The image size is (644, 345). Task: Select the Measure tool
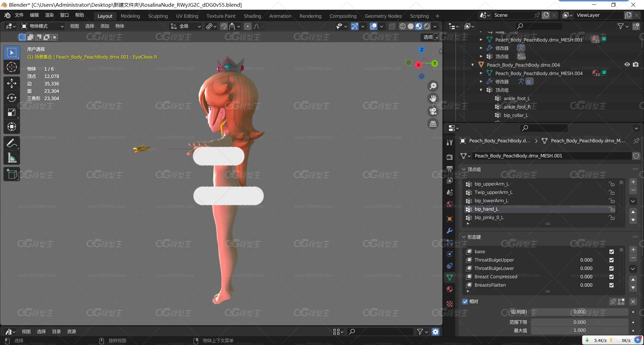[12, 157]
